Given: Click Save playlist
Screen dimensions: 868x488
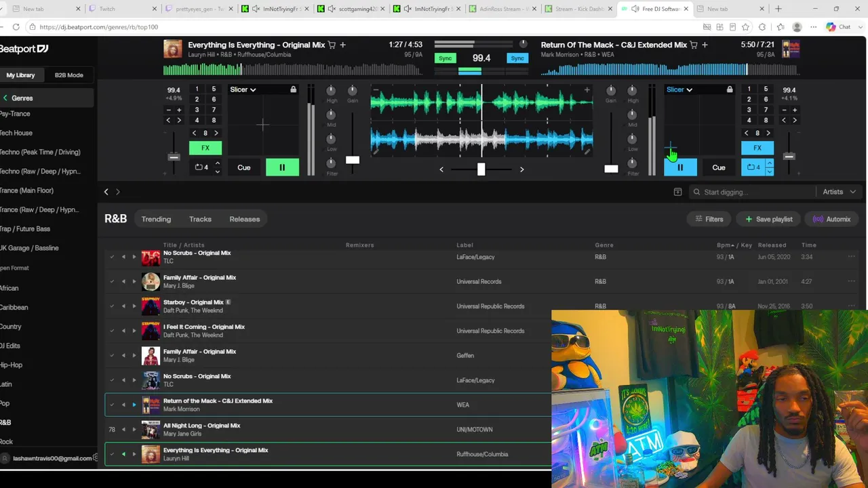Looking at the screenshot, I should (x=768, y=219).
